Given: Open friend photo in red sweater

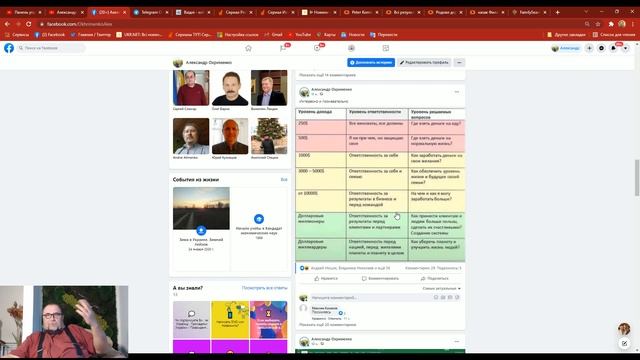Looking at the screenshot, I should tap(191, 88).
